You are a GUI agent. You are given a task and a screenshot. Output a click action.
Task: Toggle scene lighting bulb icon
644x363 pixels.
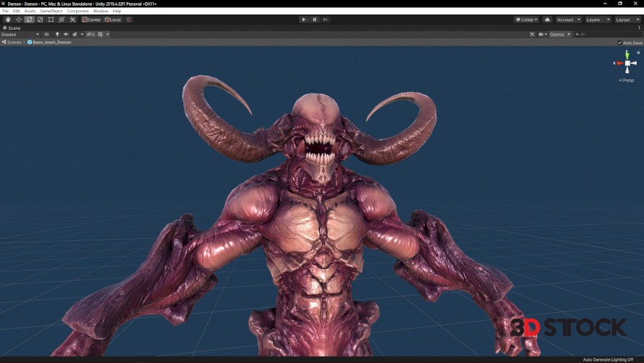(x=57, y=35)
